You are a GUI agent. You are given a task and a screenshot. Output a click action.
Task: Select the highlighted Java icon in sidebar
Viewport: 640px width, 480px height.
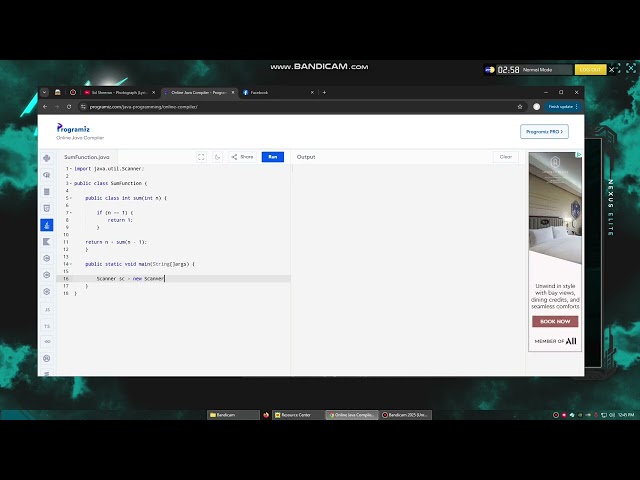tap(47, 225)
